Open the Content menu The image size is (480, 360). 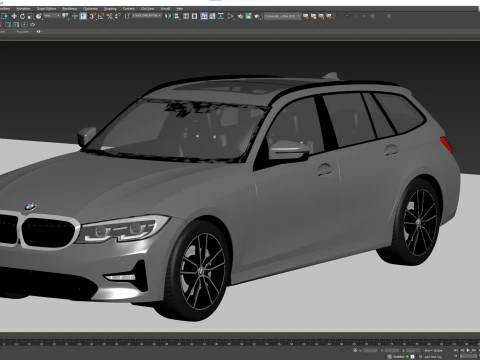click(129, 9)
